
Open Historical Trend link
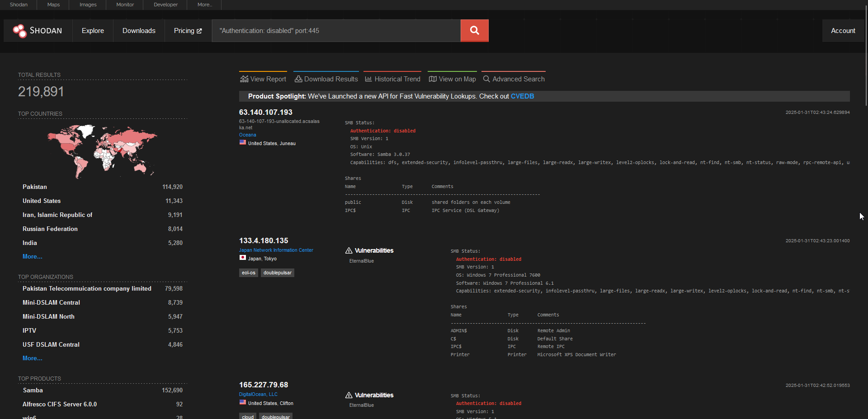click(x=392, y=79)
